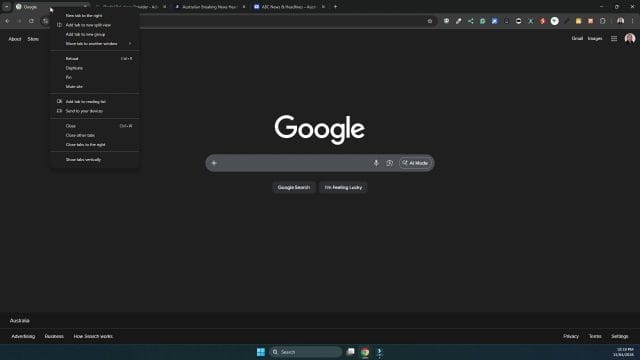Select Duplicate in the tab context menu
This screenshot has width=640, height=360.
[x=95, y=68]
